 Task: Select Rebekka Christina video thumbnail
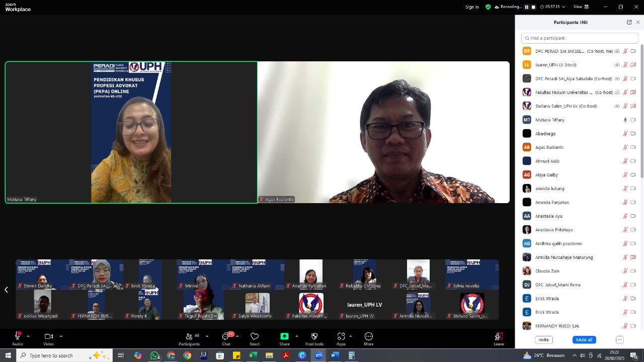(x=364, y=275)
